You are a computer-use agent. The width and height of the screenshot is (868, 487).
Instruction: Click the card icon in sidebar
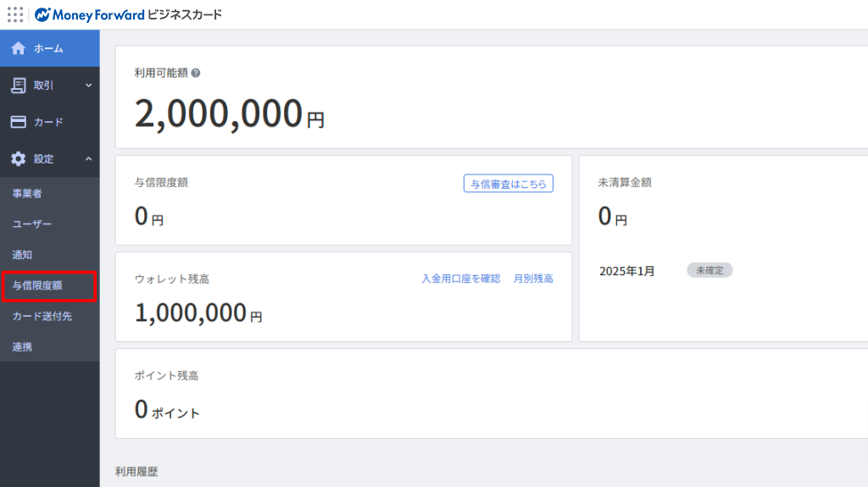[x=18, y=122]
